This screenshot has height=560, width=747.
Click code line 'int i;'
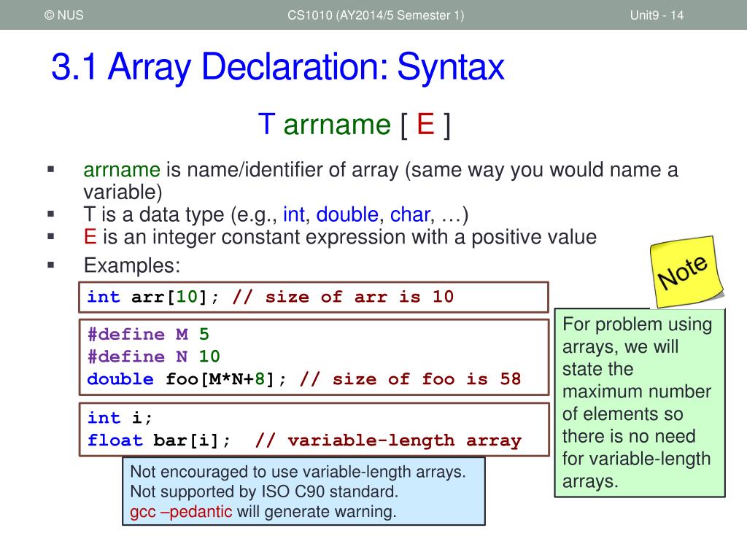(x=120, y=418)
